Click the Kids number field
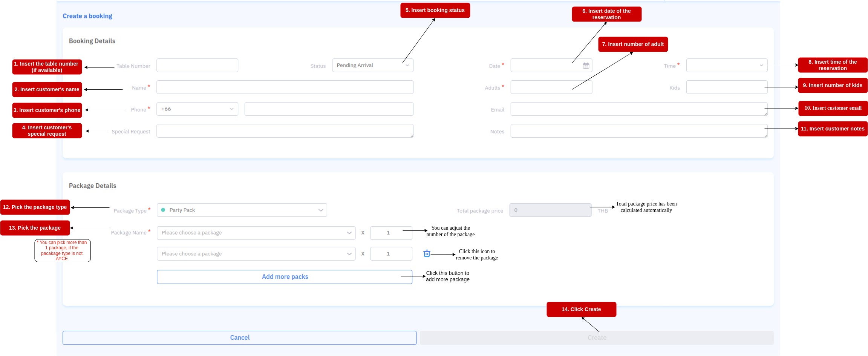868x356 pixels. coord(726,87)
